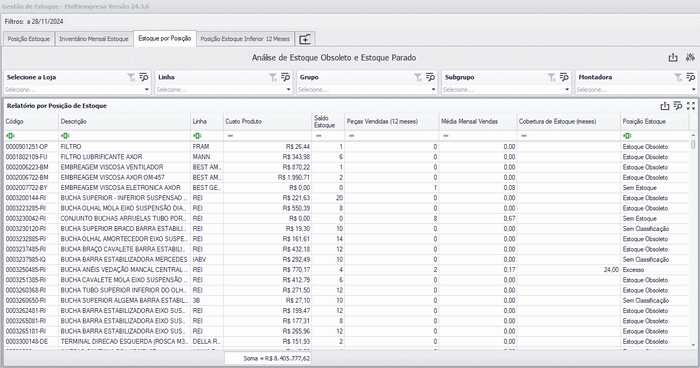Click the 24,00 coverage value cell
The width and height of the screenshot is (700, 368).
coord(568,270)
